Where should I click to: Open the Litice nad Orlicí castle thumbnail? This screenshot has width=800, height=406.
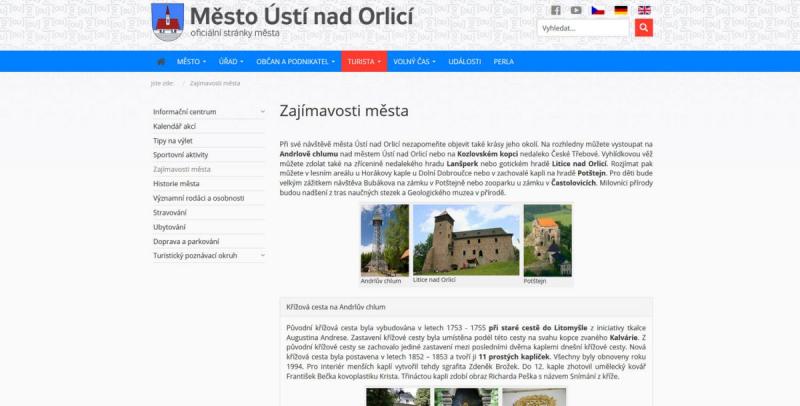[x=466, y=240]
